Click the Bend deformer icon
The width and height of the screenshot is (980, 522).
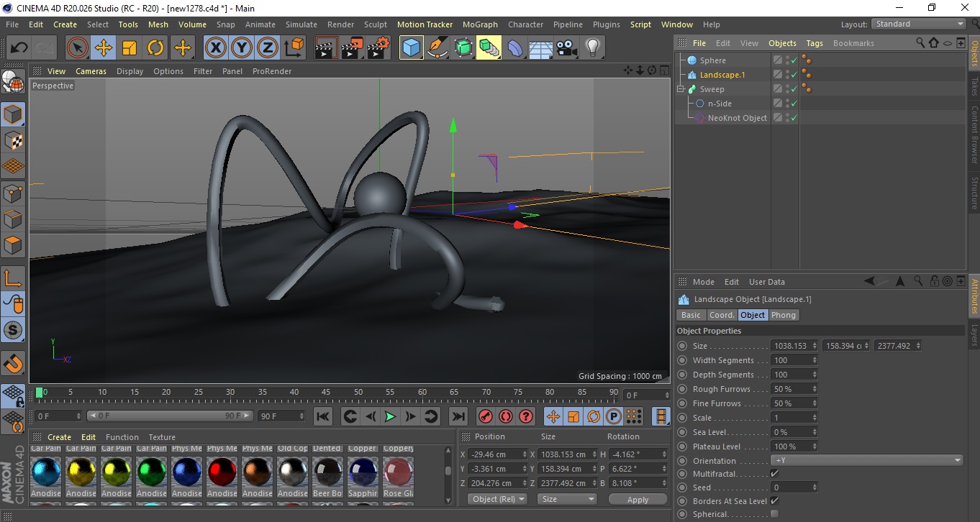click(x=515, y=48)
